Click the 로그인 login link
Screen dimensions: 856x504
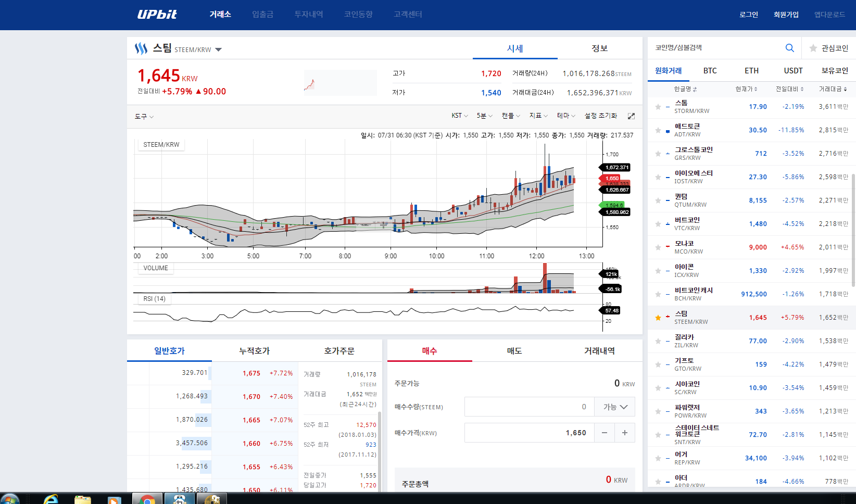[749, 15]
